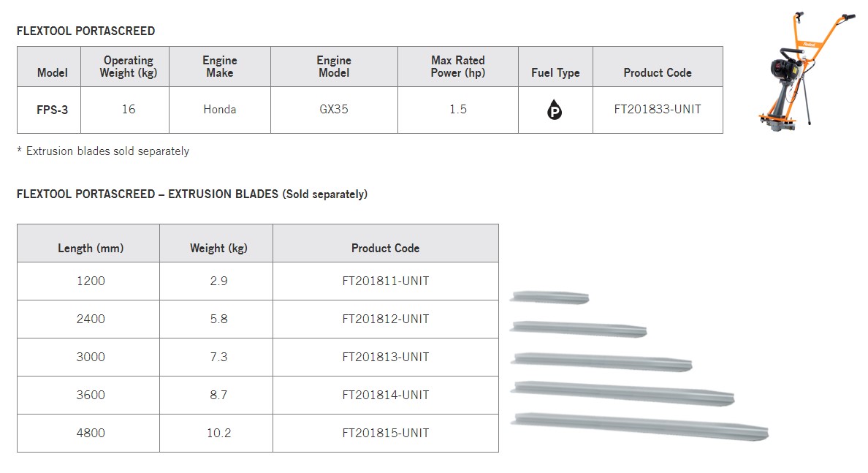Click the Honda engine make cell

tap(220, 110)
